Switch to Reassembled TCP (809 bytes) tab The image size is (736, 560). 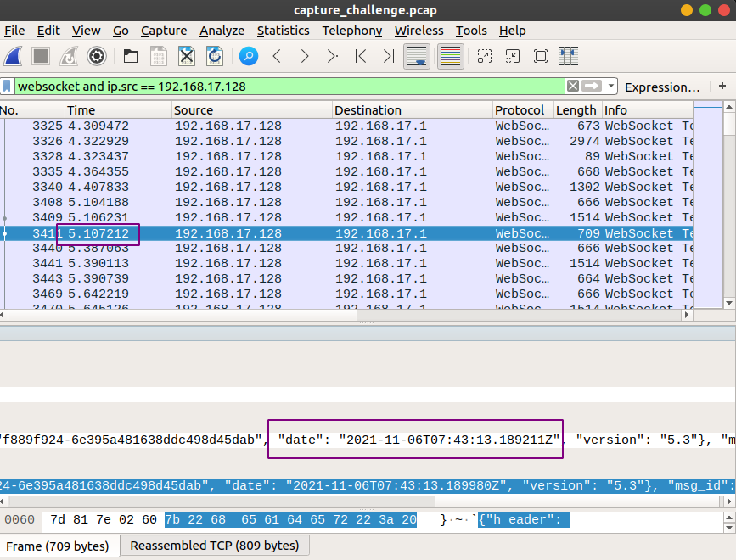[215, 546]
